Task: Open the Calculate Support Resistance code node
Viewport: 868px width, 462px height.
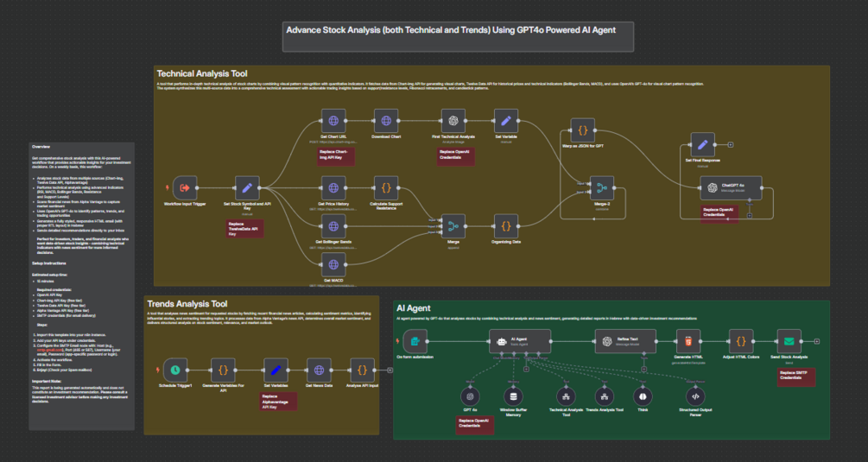Action: point(386,188)
